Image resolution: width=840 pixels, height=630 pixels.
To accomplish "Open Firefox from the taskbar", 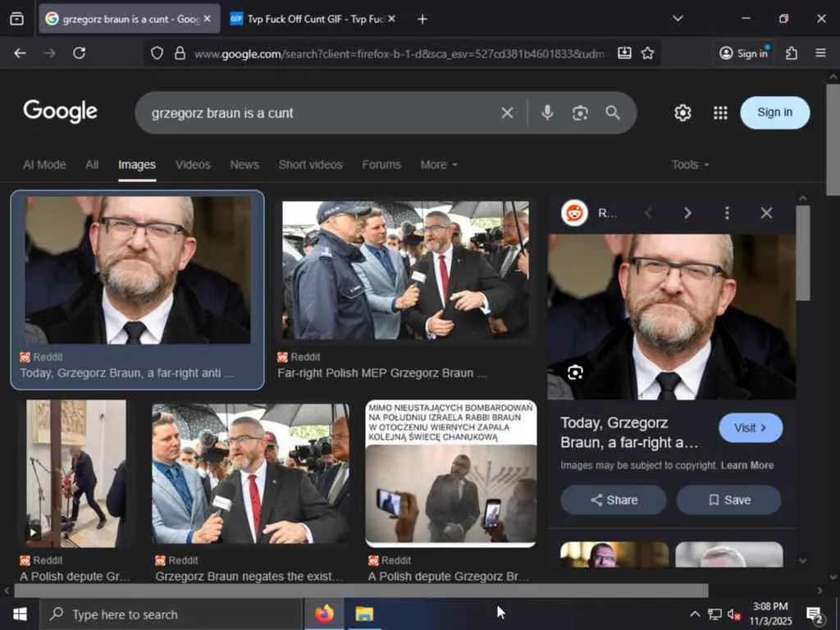I will 324,614.
